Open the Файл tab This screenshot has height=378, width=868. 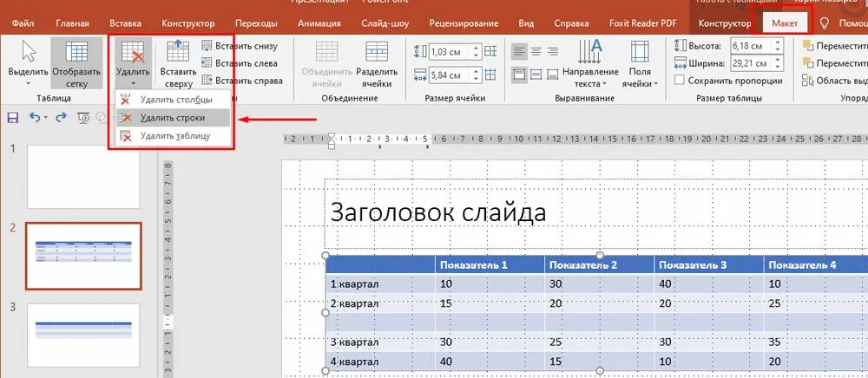23,23
